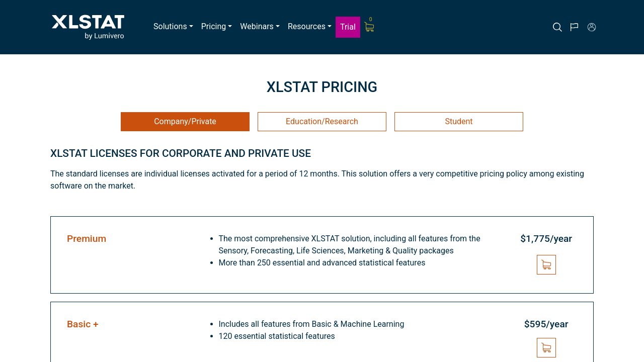644x362 pixels.
Task: Click the flag language icon
Action: point(574,27)
